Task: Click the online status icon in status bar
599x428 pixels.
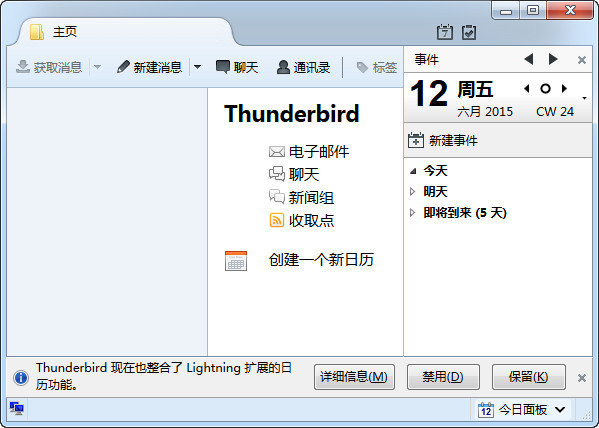Action: tap(16, 409)
